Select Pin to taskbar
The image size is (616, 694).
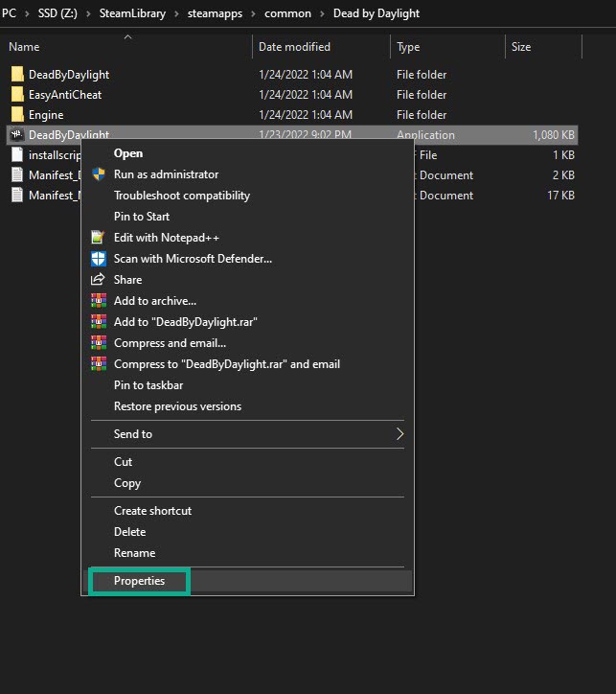pyautogui.click(x=148, y=385)
